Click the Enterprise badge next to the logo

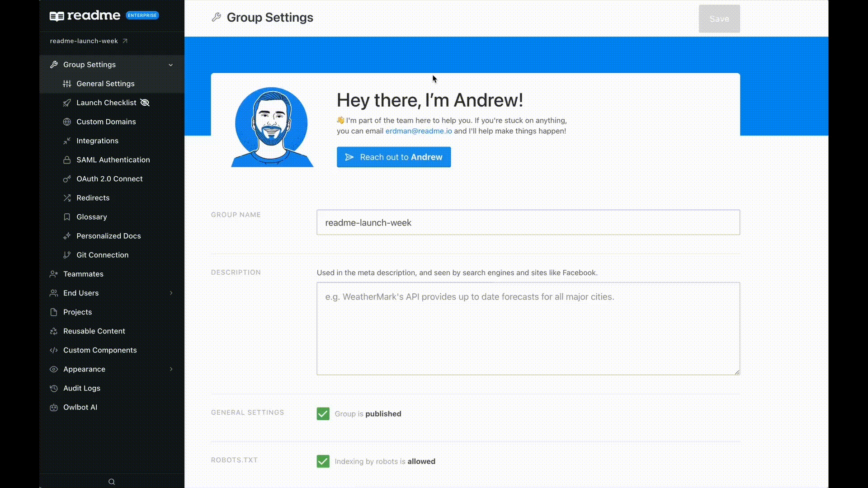coord(142,15)
